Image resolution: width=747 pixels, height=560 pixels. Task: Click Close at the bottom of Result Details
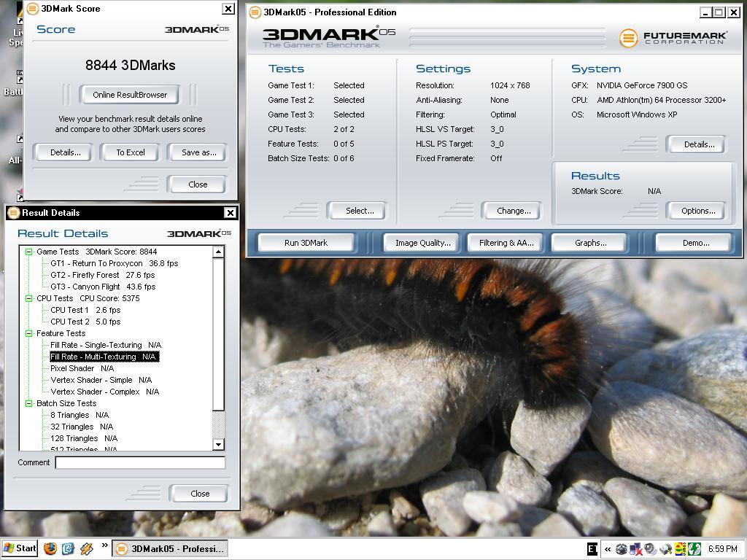(200, 494)
